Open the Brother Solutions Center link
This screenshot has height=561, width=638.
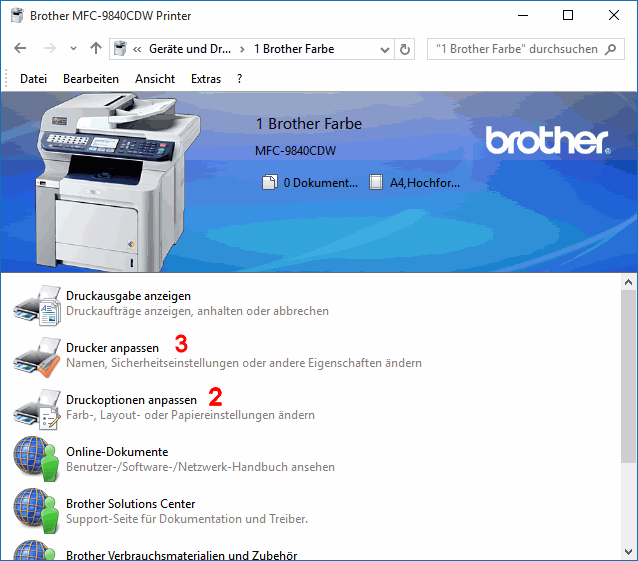(130, 504)
